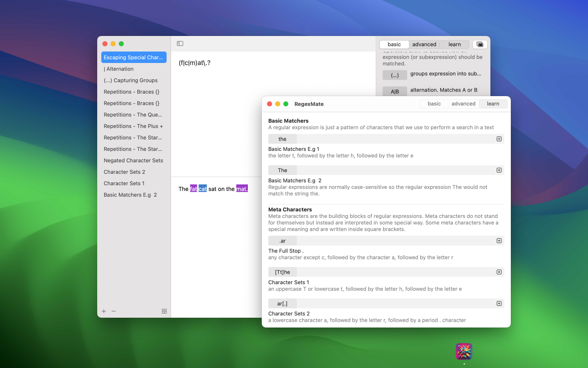Add the '[Tt]he' example pattern
Image resolution: width=588 pixels, height=368 pixels.
(x=499, y=272)
